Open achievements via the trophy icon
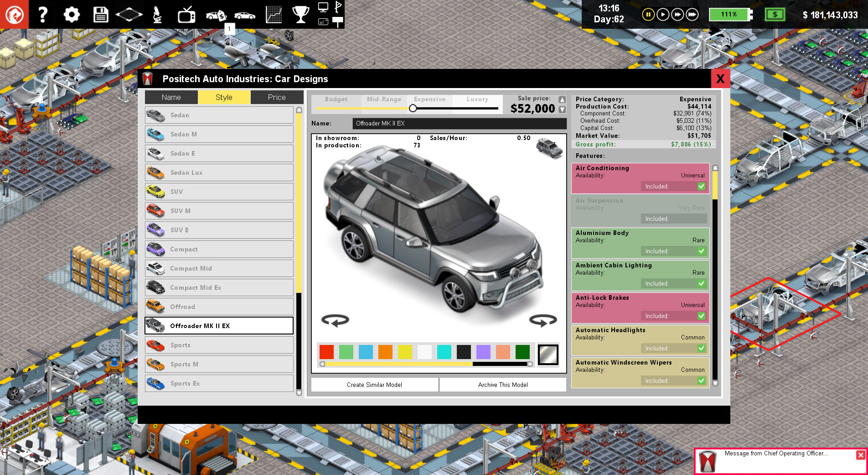 tap(300, 14)
